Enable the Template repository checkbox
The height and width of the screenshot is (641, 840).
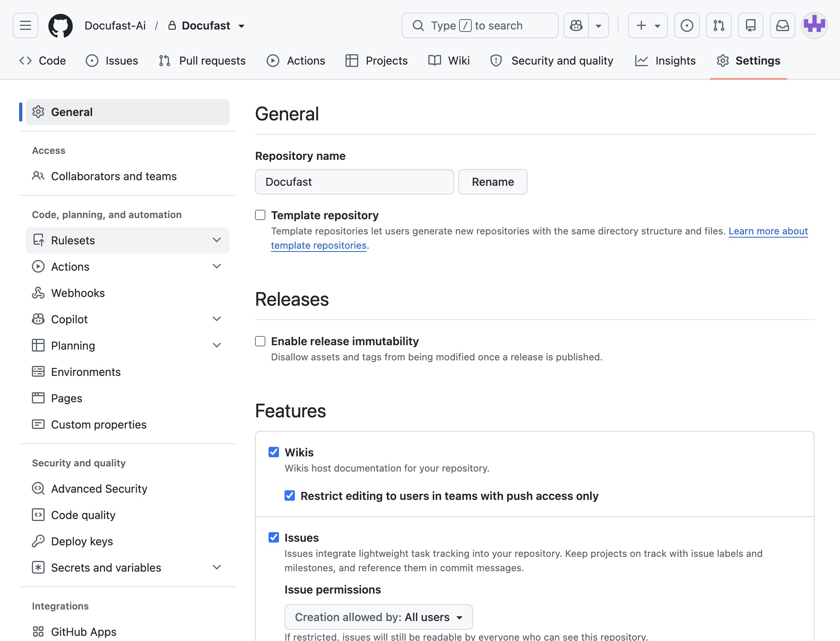click(x=260, y=215)
